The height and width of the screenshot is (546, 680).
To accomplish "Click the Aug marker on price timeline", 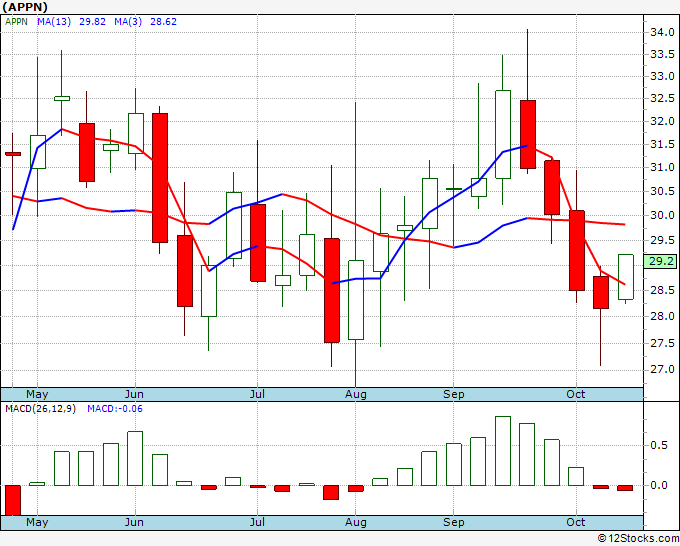I will click(356, 394).
